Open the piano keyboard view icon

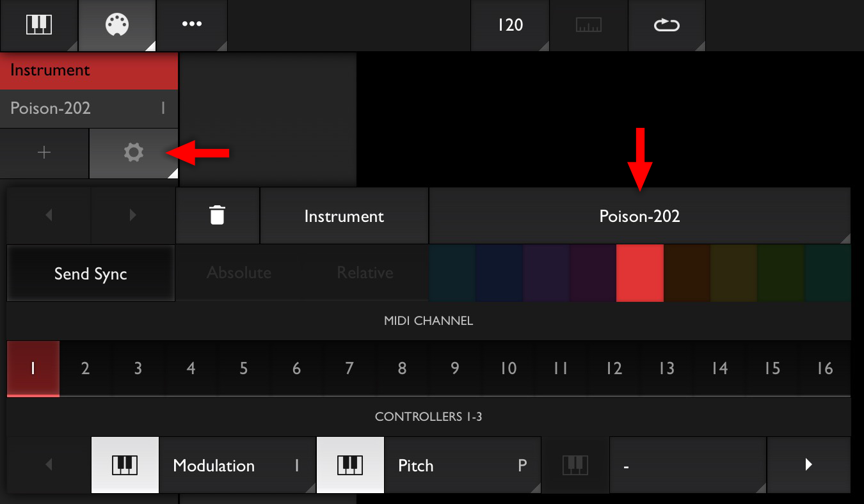39,25
